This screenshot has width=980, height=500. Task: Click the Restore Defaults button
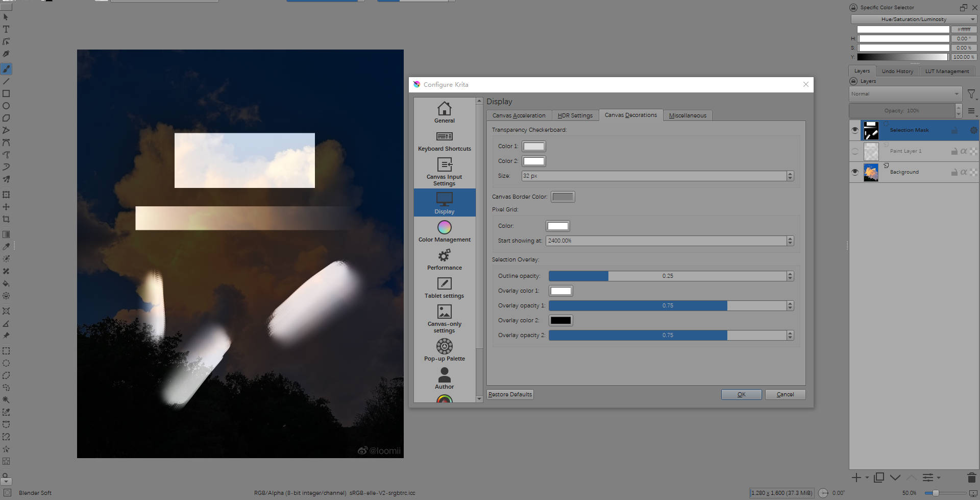(x=510, y=394)
